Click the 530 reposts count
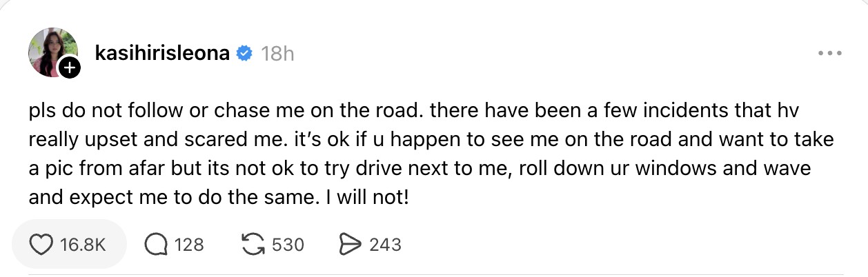The image size is (868, 277). click(x=288, y=244)
